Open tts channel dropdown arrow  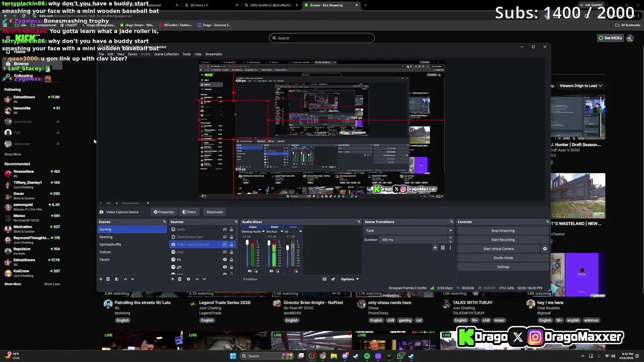[300, 232]
